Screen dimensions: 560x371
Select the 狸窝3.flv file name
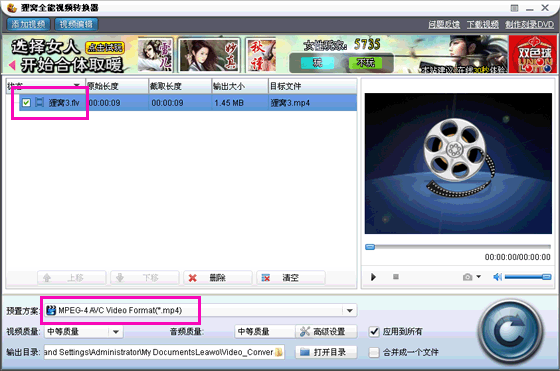(64, 103)
